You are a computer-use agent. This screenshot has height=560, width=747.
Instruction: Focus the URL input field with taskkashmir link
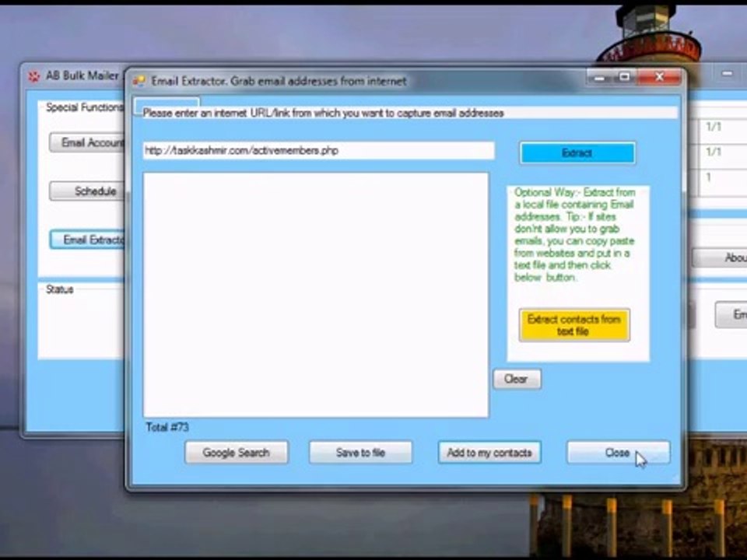(319, 151)
